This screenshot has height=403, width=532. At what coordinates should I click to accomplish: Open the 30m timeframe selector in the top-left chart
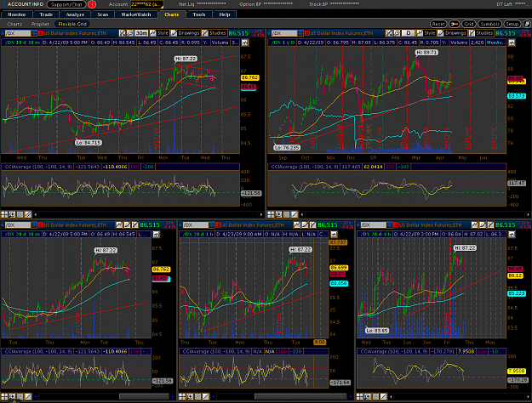tap(141, 33)
